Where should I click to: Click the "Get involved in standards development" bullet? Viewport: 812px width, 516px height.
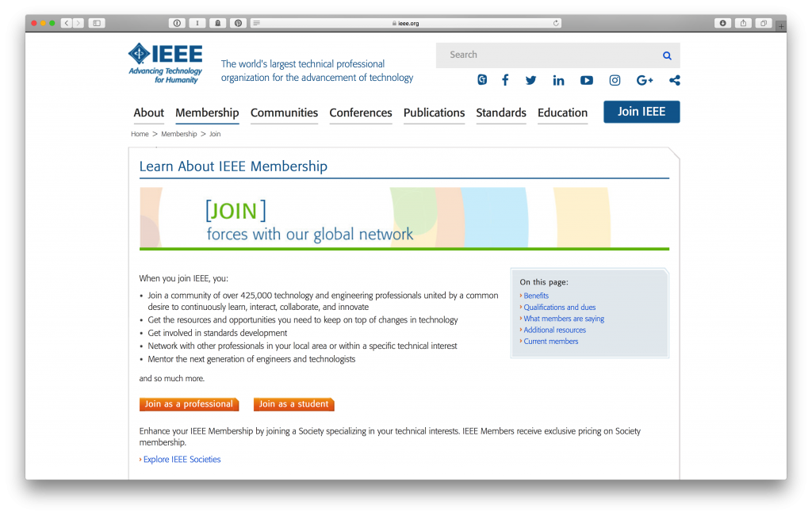click(x=217, y=333)
